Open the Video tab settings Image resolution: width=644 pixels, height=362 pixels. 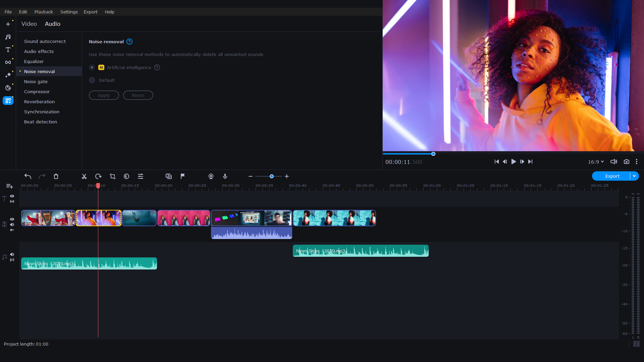30,24
